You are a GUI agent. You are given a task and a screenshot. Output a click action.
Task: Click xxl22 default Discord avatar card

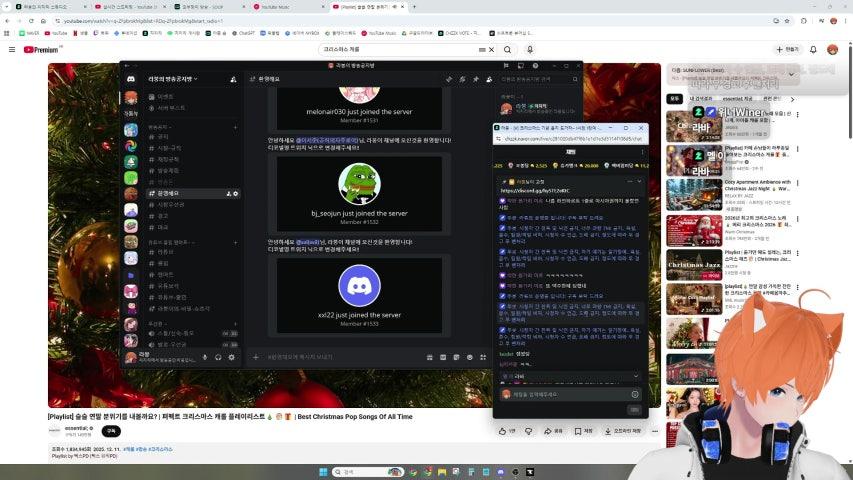pos(360,286)
